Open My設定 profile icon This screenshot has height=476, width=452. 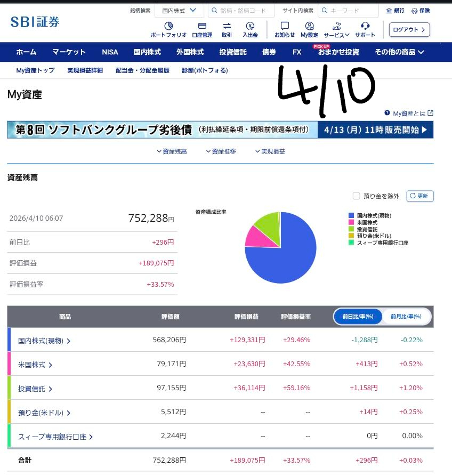tap(309, 26)
